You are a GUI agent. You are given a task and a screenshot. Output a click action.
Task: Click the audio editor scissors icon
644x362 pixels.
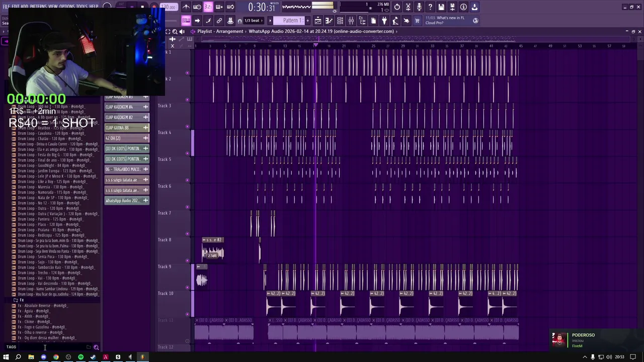408,7
